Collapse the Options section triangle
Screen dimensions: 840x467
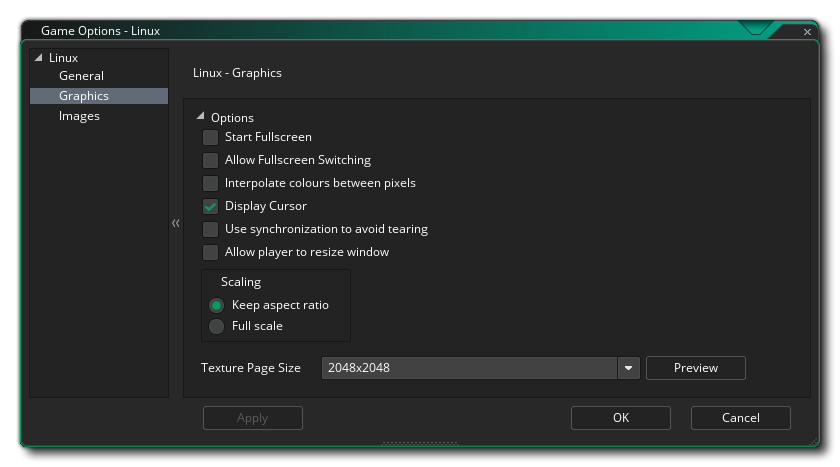coord(201,117)
